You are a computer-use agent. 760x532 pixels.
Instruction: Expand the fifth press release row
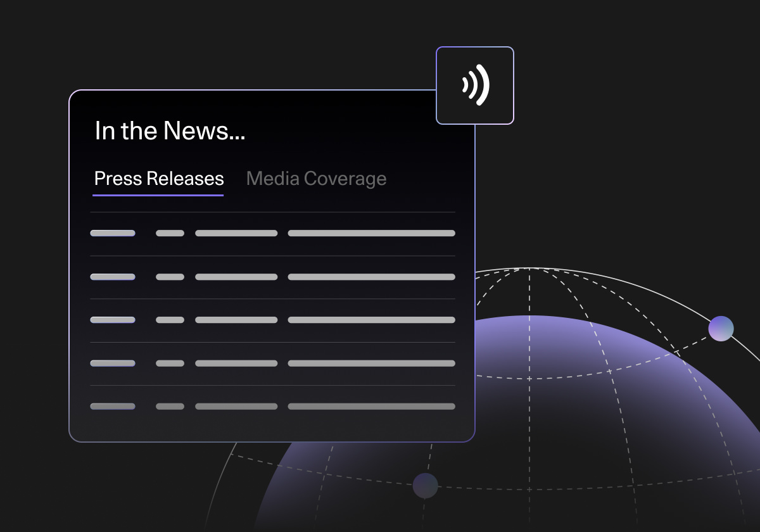pos(272,406)
